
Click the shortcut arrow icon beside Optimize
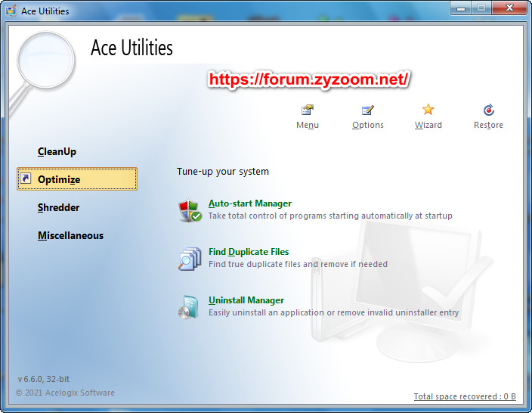[26, 179]
